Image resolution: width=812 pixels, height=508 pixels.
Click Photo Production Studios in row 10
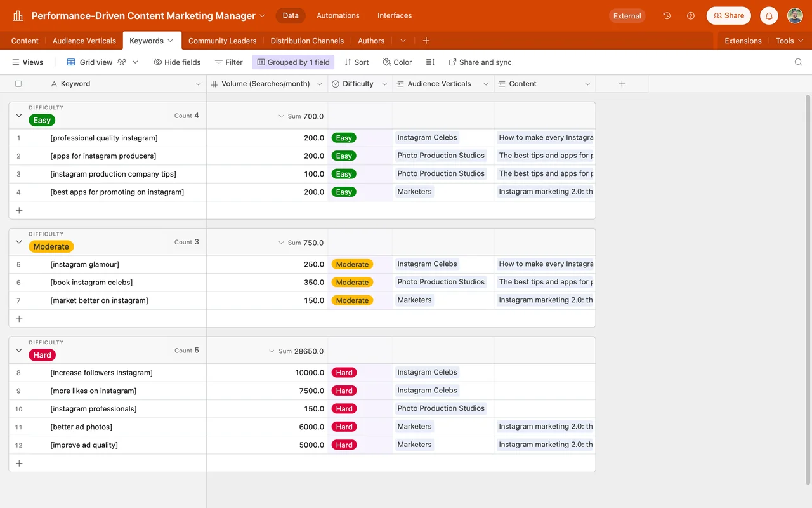coord(441,408)
